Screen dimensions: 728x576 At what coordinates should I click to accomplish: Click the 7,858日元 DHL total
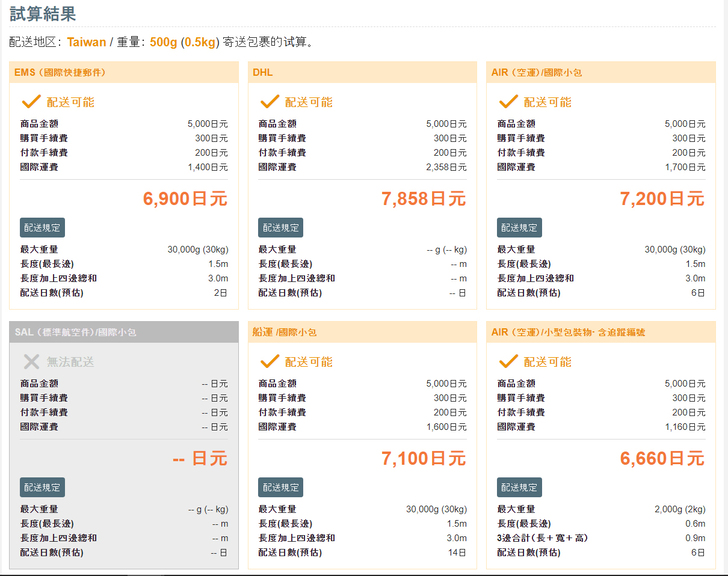[x=423, y=199]
